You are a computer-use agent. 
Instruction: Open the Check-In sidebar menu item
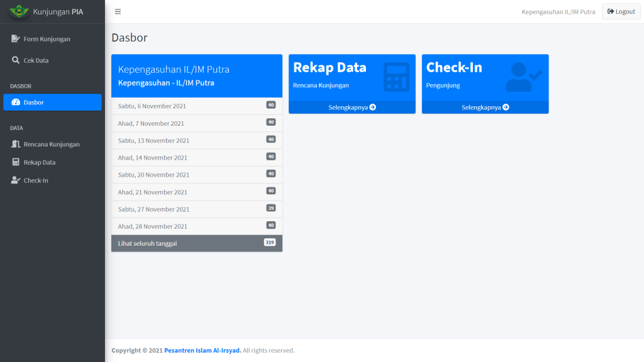[36, 180]
